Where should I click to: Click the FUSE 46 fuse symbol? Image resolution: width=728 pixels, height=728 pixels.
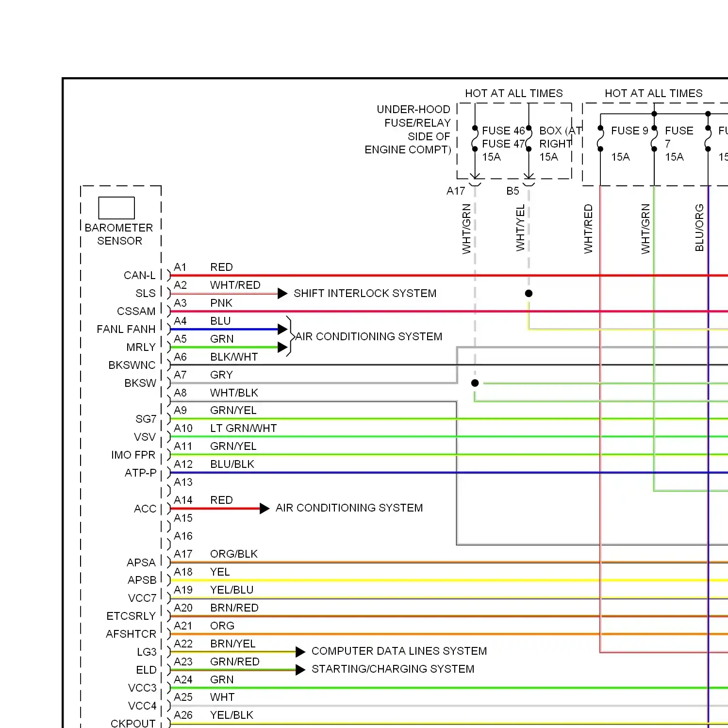click(475, 139)
